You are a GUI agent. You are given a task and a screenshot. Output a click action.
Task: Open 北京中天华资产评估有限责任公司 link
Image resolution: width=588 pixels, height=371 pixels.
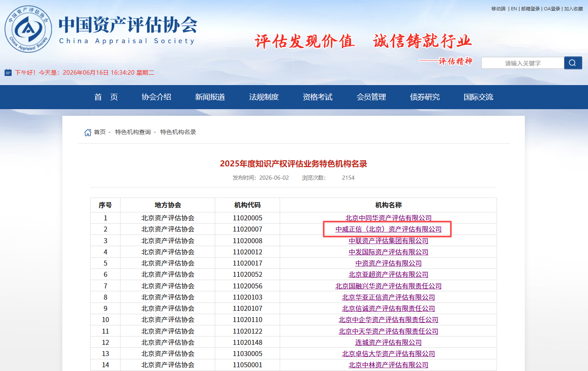pos(389,331)
